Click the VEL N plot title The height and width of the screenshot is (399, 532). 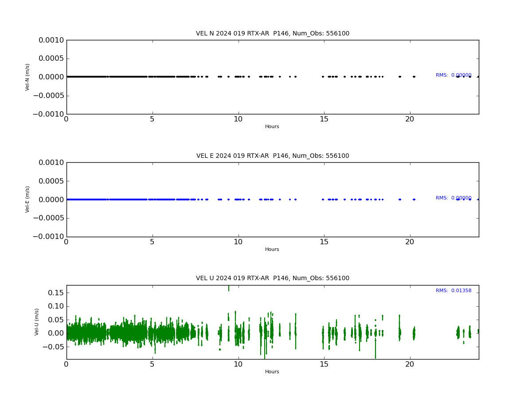tap(273, 34)
